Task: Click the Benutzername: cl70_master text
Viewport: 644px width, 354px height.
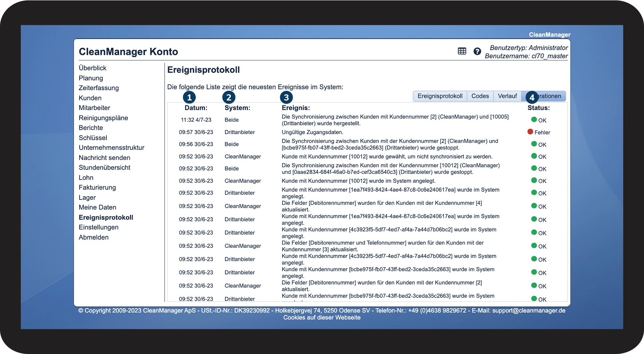Action: pos(526,56)
